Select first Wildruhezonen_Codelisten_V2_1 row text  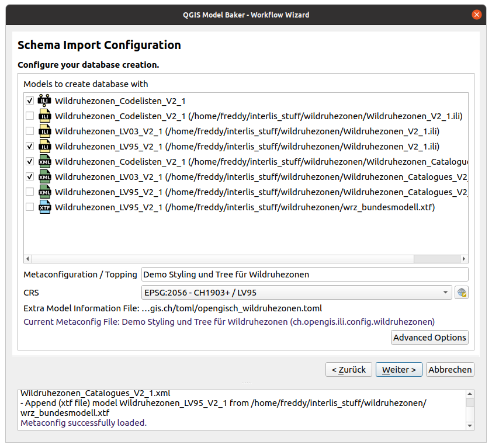[x=120, y=101]
